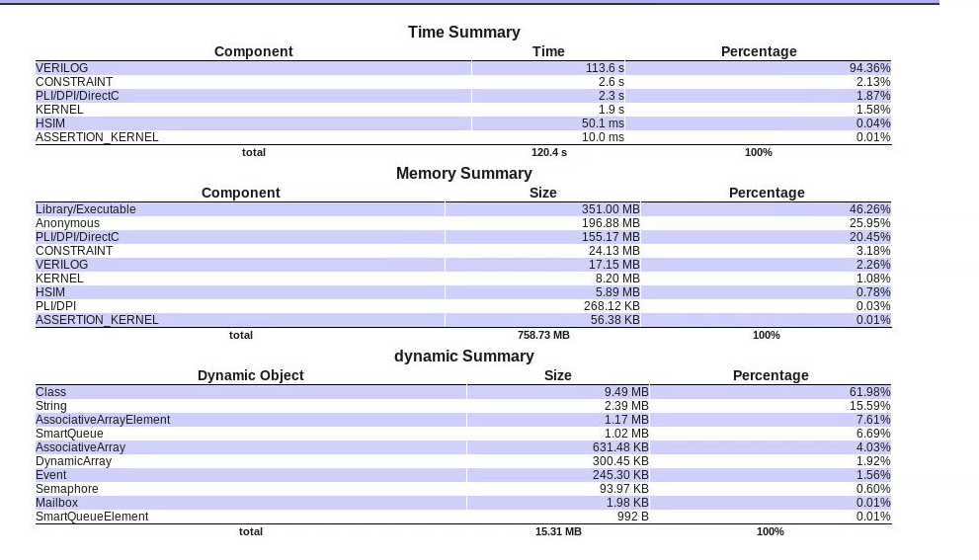The width and height of the screenshot is (979, 560).
Task: Click the 94.36% percentage value
Action: (x=869, y=68)
